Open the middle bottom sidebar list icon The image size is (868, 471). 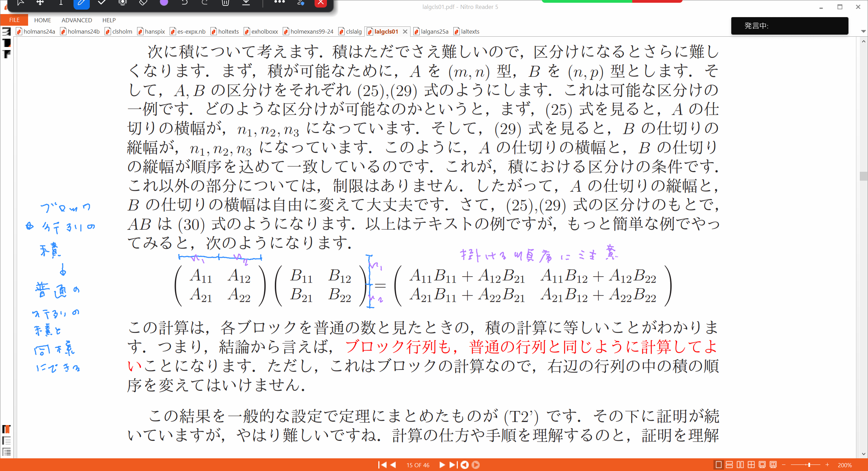click(x=7, y=440)
